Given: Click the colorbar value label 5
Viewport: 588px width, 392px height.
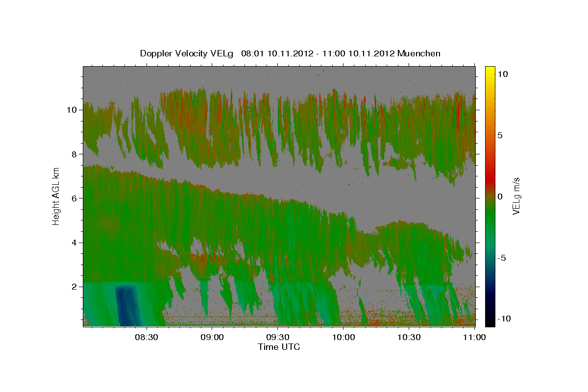Looking at the screenshot, I should [x=501, y=135].
